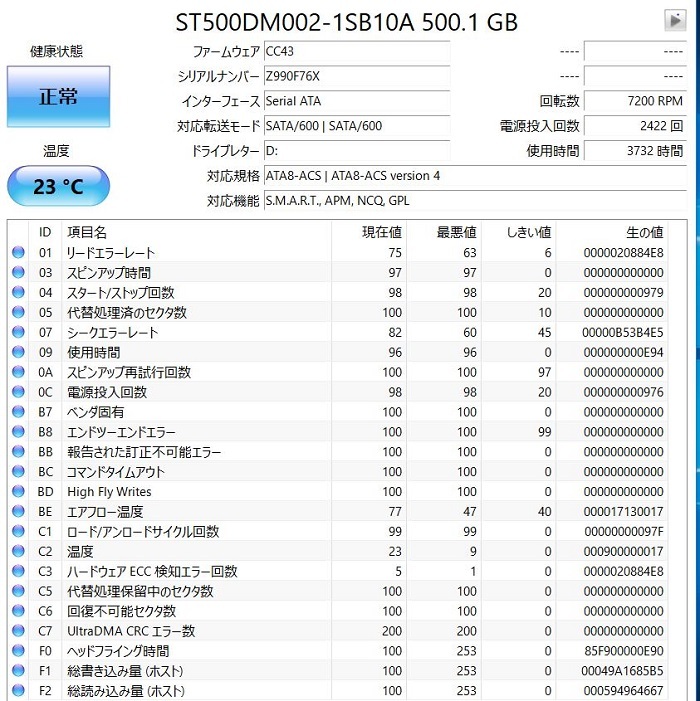Click the status circle for row 0C 電源投入回数

18,392
